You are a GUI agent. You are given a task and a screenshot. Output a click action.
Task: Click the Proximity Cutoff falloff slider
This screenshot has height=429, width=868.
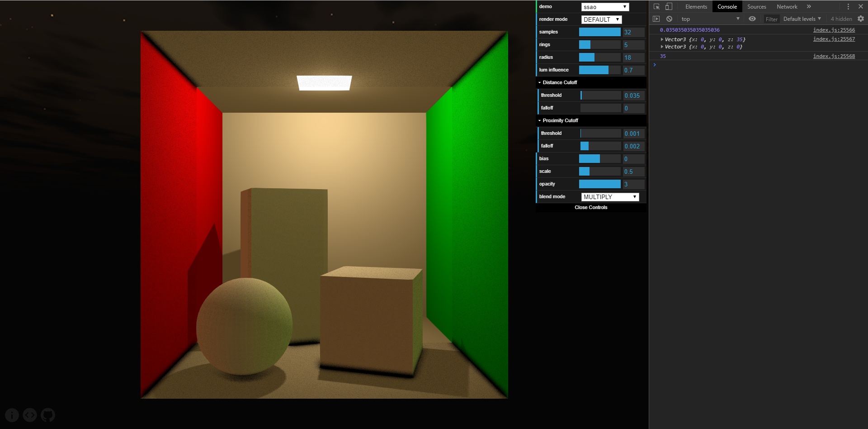(x=601, y=146)
